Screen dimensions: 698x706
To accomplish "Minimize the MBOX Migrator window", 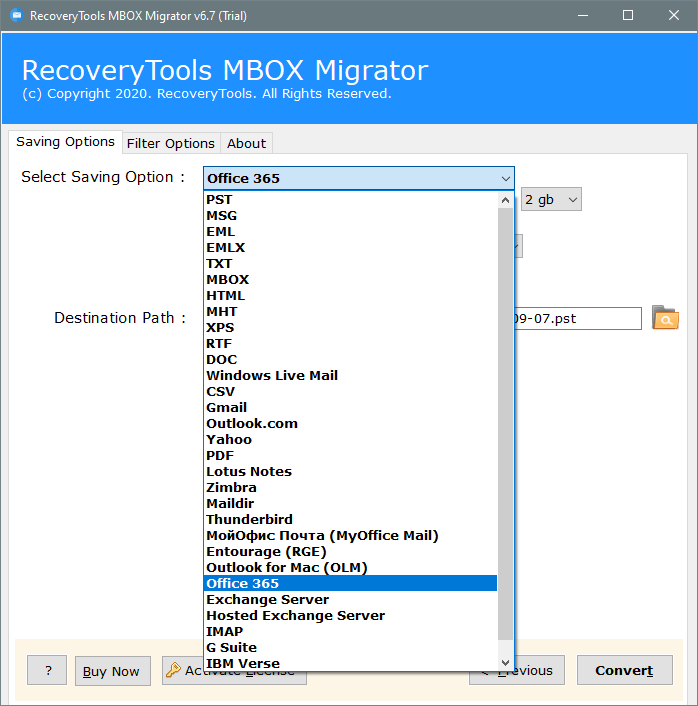I will tap(583, 16).
